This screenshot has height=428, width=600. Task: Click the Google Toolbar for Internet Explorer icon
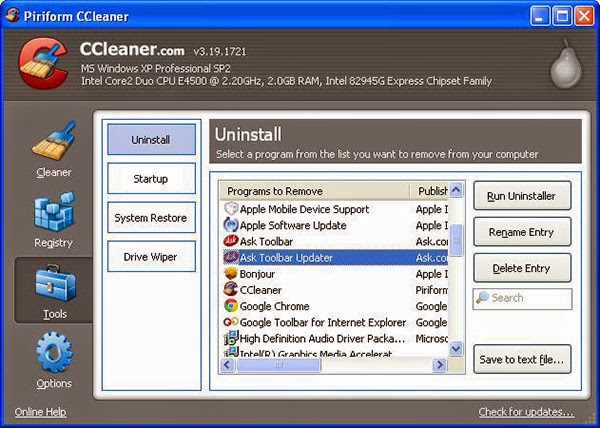point(231,322)
